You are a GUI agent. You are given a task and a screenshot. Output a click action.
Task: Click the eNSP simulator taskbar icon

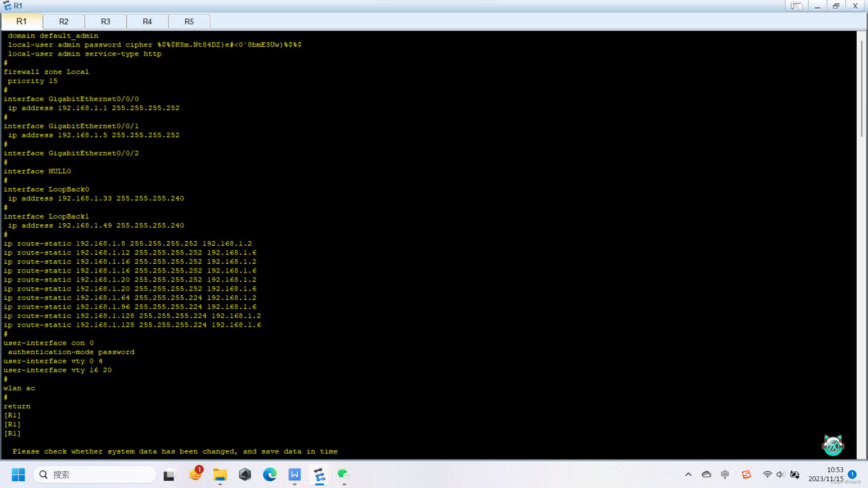point(320,474)
